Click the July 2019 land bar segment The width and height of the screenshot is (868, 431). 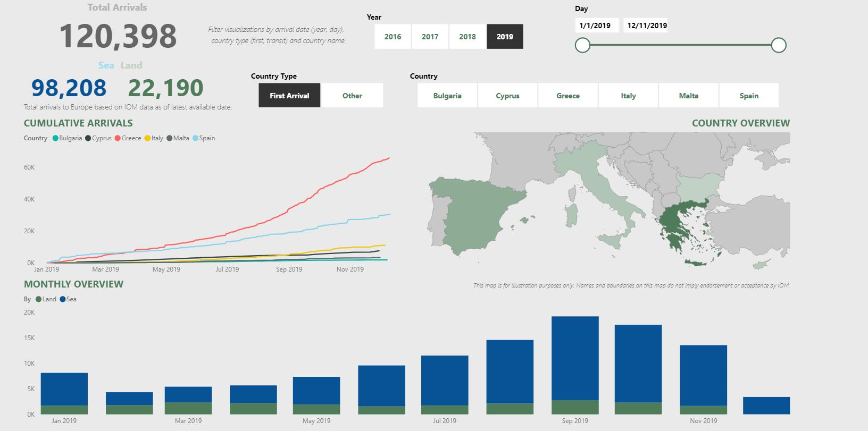click(x=445, y=410)
